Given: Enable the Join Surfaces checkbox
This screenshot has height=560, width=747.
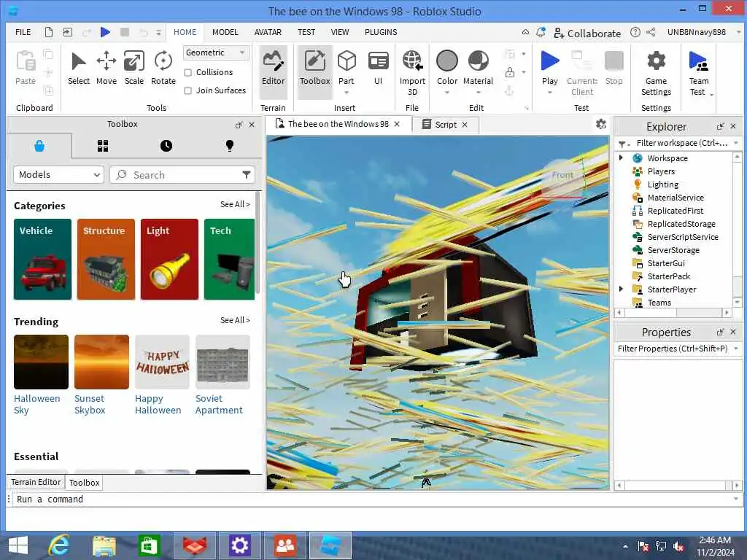Looking at the screenshot, I should point(188,90).
